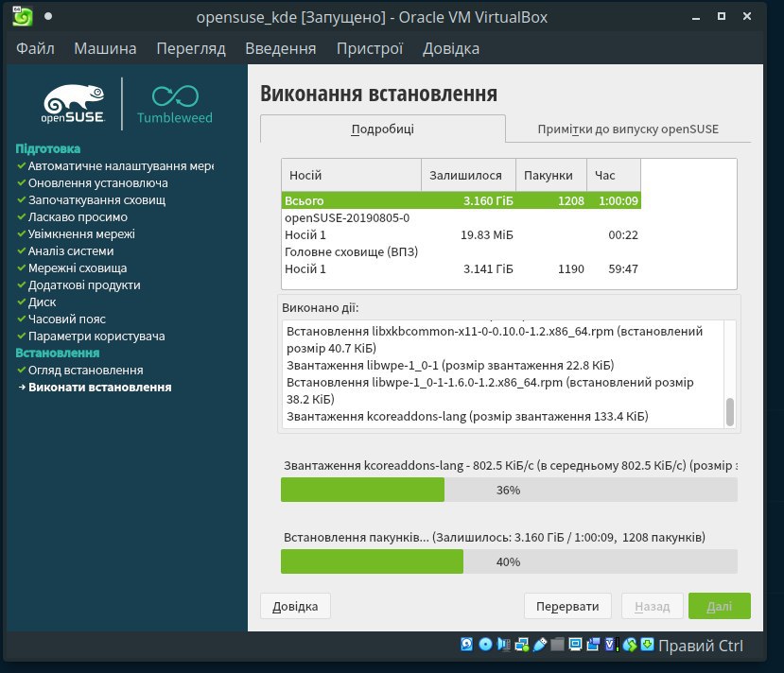
Task: Switch to the Подробиці tab
Action: point(383,129)
